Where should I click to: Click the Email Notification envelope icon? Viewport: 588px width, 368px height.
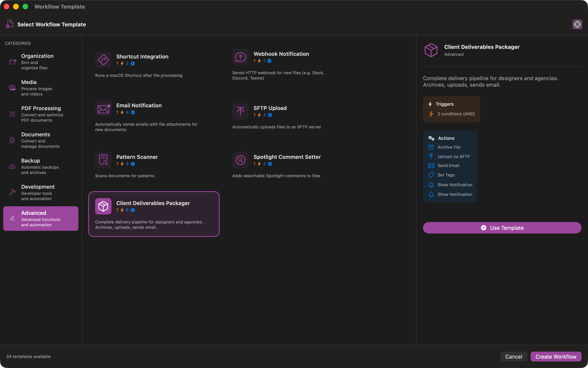click(x=103, y=109)
